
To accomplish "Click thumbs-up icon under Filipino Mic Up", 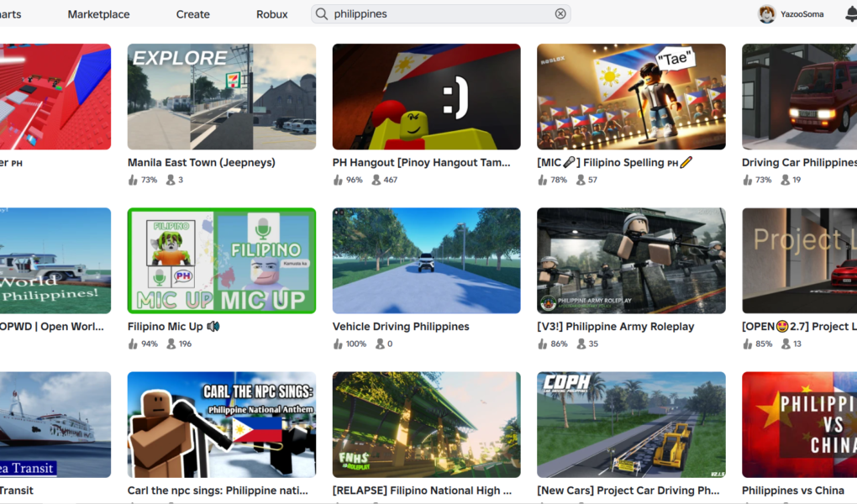I will pos(133,344).
